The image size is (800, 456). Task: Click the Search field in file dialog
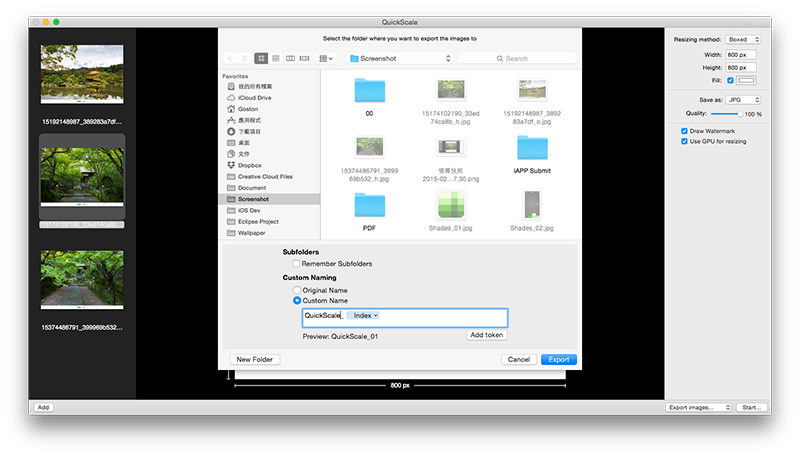point(517,58)
